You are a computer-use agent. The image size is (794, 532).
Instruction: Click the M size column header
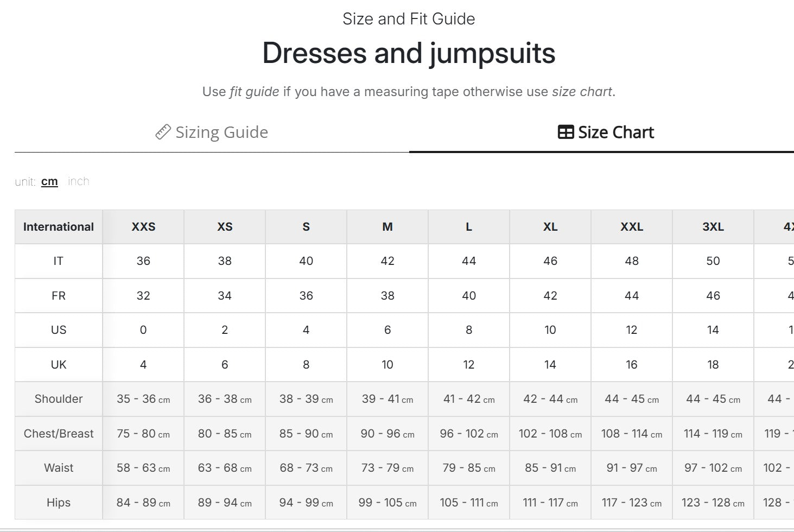(x=388, y=227)
